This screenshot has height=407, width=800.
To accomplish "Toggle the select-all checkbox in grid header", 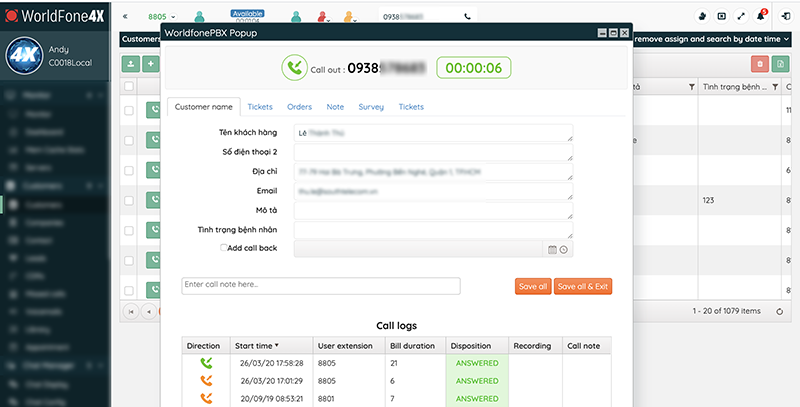I will (129, 86).
